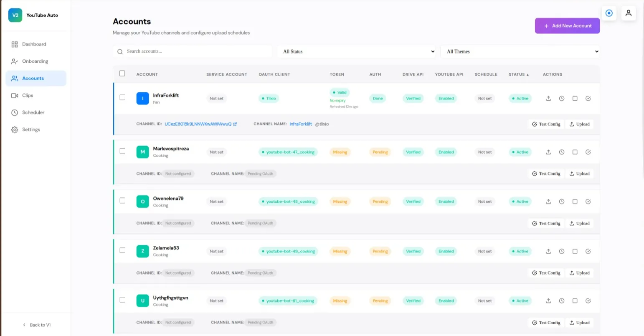Open the All Themes filter dropdown
The height and width of the screenshot is (336, 644).
point(520,51)
